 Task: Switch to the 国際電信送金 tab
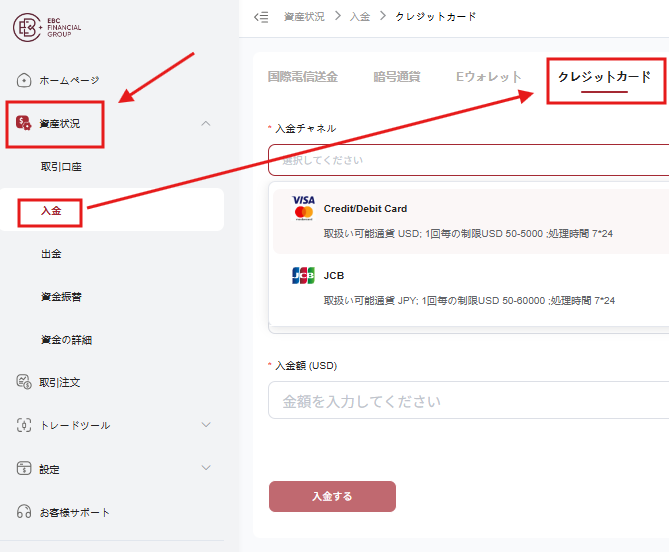click(303, 77)
